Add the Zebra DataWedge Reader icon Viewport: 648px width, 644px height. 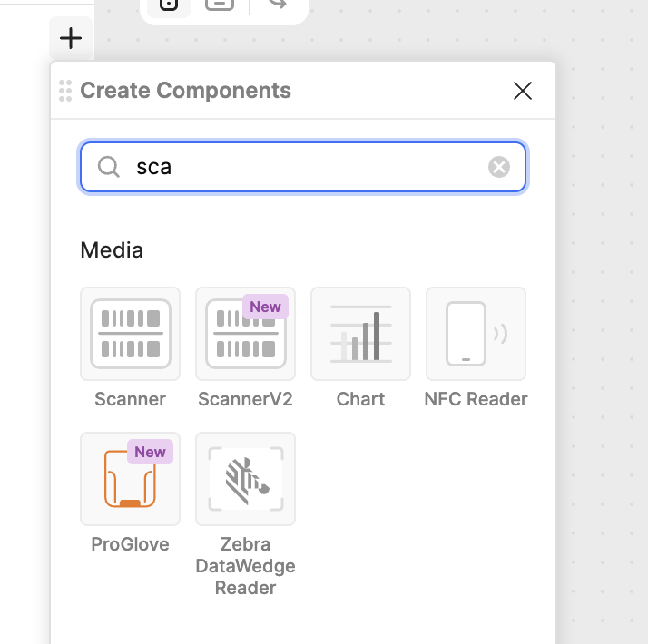[245, 479]
